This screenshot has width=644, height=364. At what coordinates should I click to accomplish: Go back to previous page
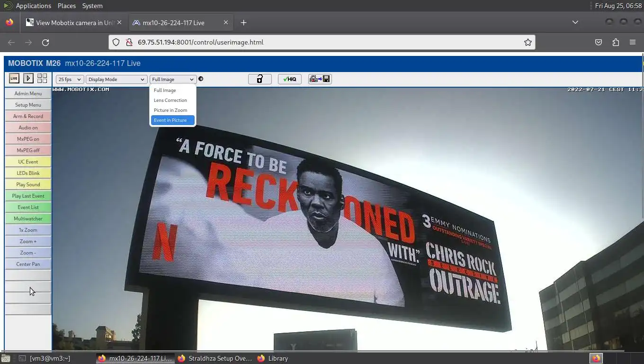11,42
